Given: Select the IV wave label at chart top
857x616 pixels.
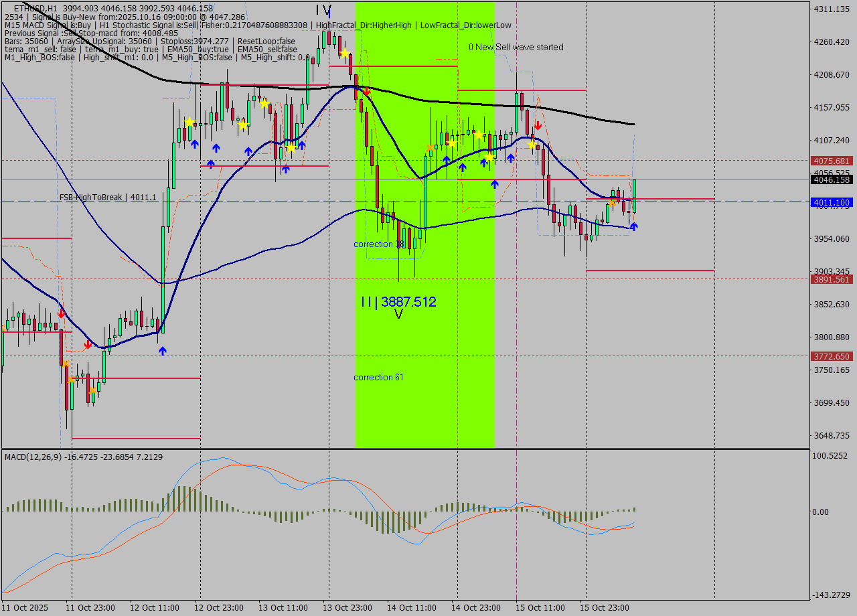Looking at the screenshot, I should (323, 10).
